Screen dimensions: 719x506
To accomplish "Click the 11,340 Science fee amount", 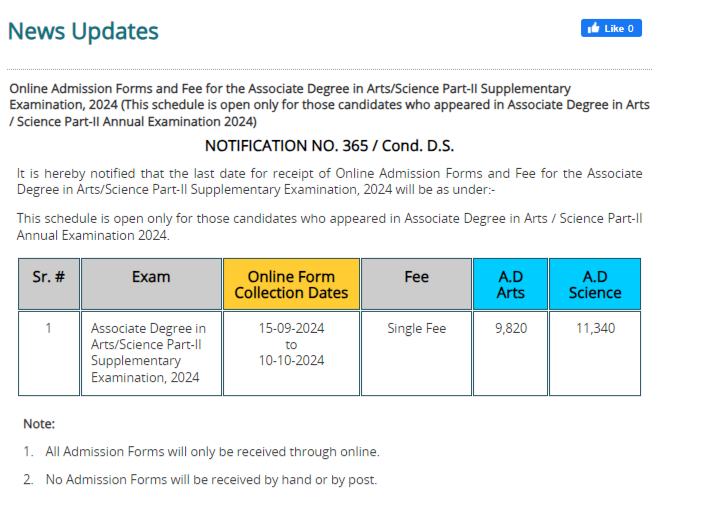I will pyautogui.click(x=595, y=328).
